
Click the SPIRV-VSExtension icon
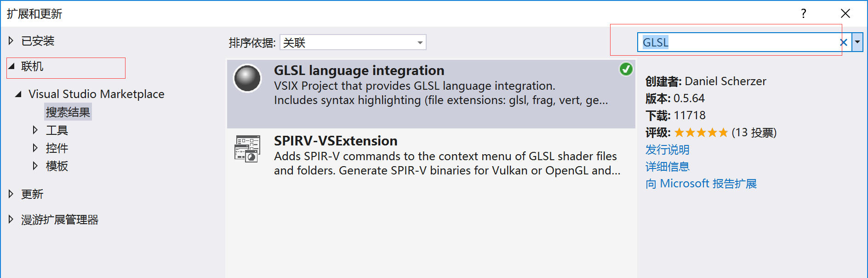point(247,149)
